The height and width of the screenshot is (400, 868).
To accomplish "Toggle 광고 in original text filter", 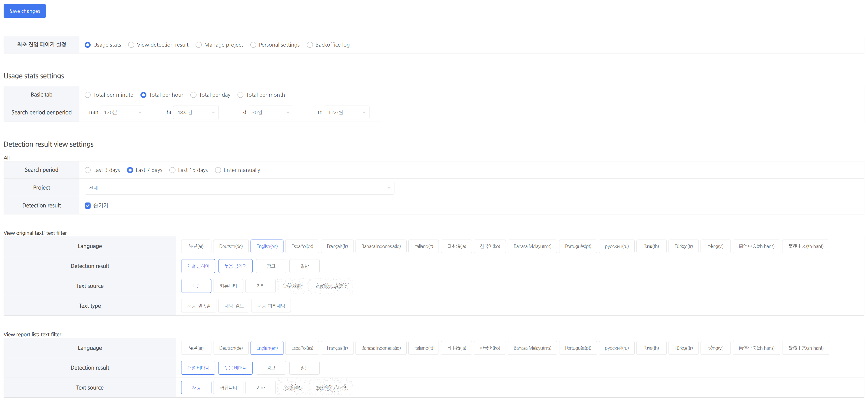I will 271,266.
